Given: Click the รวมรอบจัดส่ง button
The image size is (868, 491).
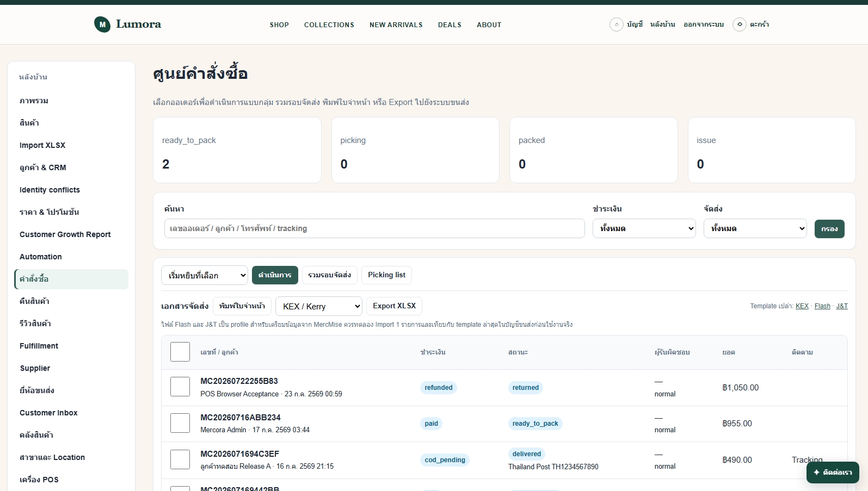Looking at the screenshot, I should coord(330,275).
